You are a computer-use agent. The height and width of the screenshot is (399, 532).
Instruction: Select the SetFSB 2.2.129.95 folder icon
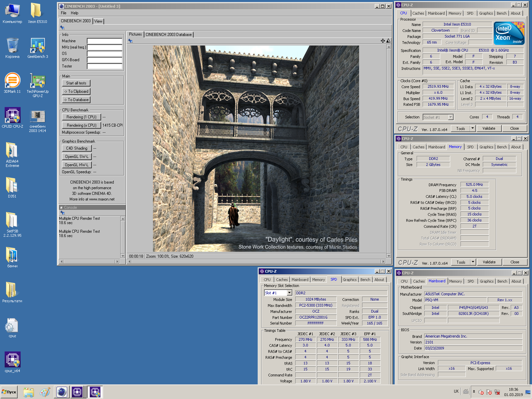pos(12,225)
